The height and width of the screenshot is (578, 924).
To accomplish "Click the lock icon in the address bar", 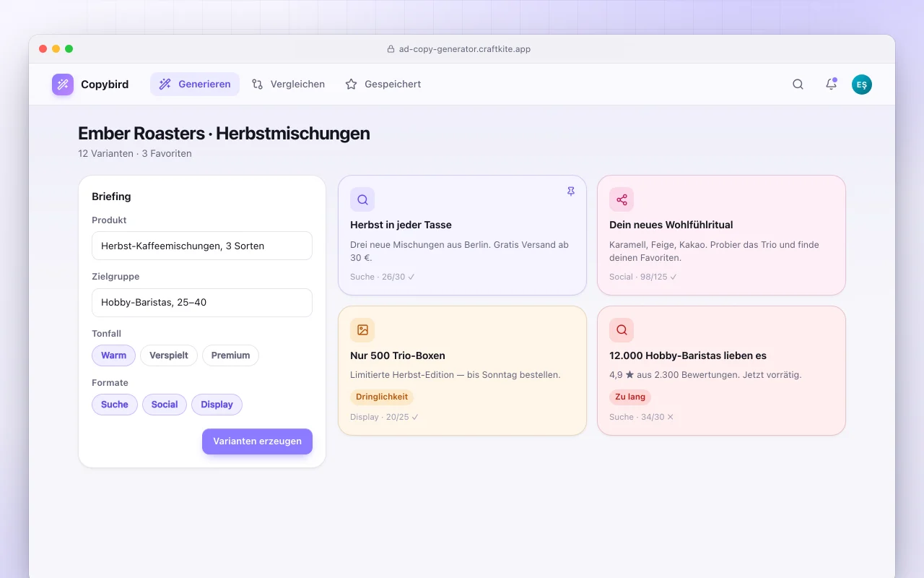I will tap(391, 49).
